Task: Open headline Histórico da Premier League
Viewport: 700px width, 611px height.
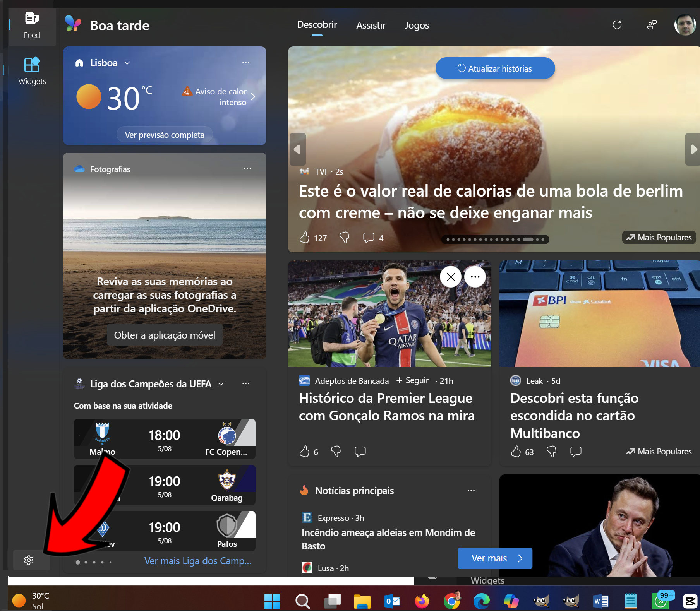Action: 387,407
